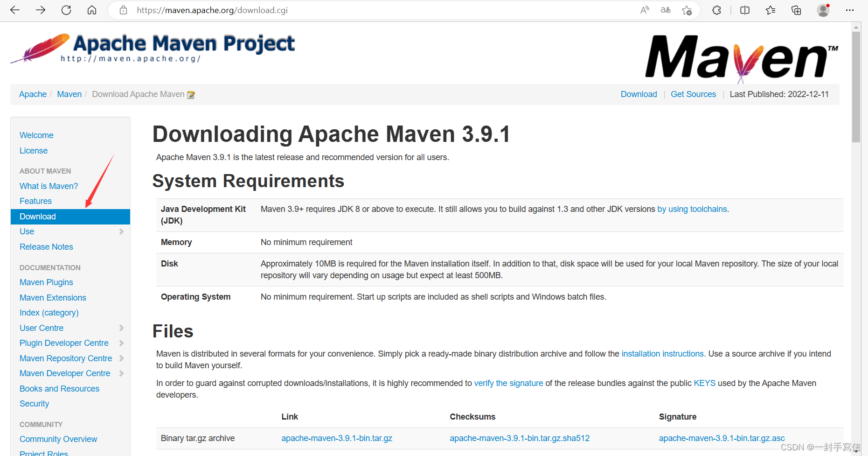Open browser collections

[x=796, y=10]
